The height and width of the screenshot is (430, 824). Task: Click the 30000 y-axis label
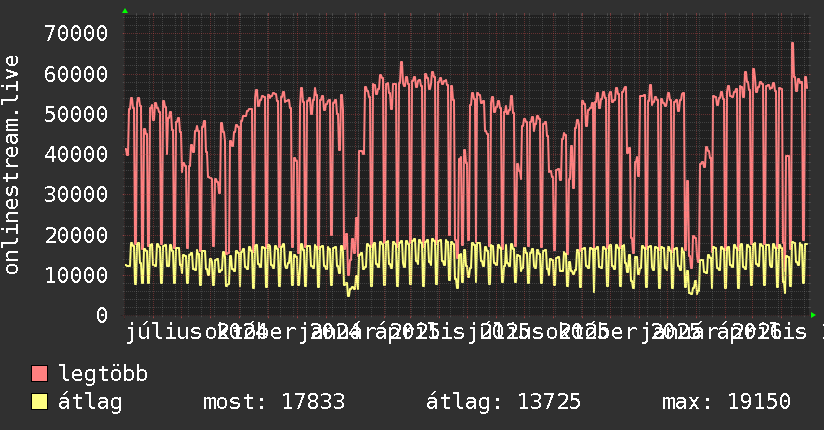pyautogui.click(x=76, y=194)
